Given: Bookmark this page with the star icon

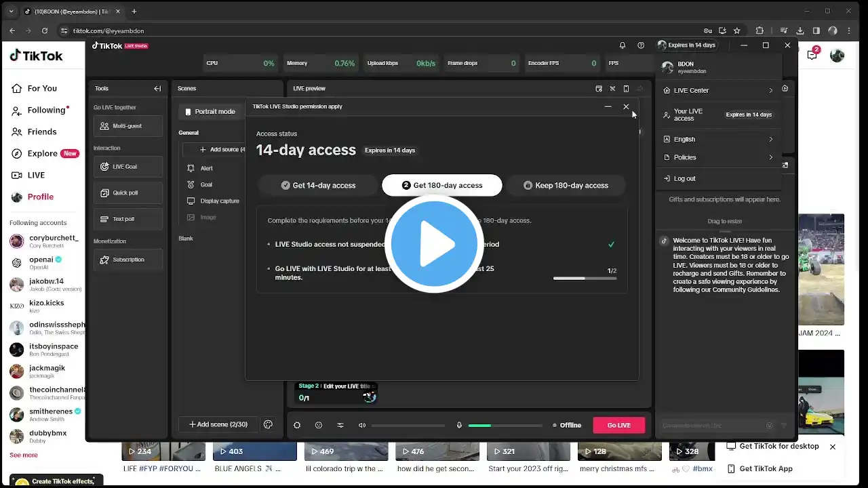Looking at the screenshot, I should [736, 30].
